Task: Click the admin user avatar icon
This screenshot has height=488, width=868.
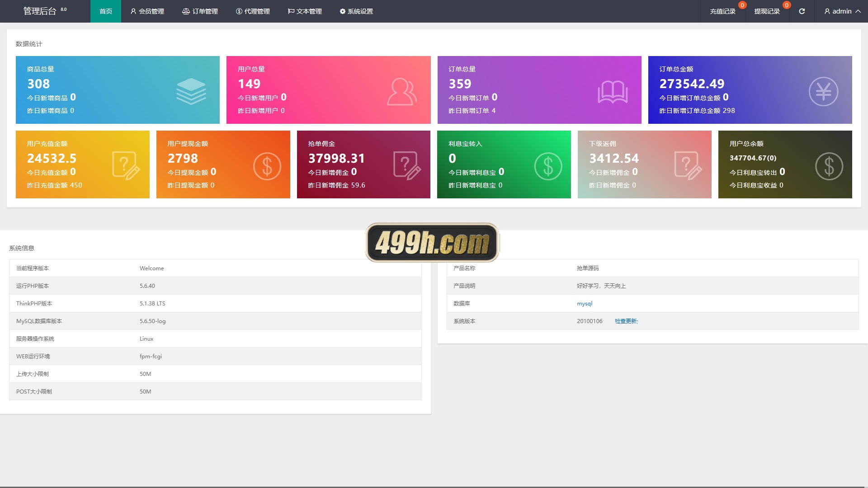Action: pyautogui.click(x=827, y=11)
